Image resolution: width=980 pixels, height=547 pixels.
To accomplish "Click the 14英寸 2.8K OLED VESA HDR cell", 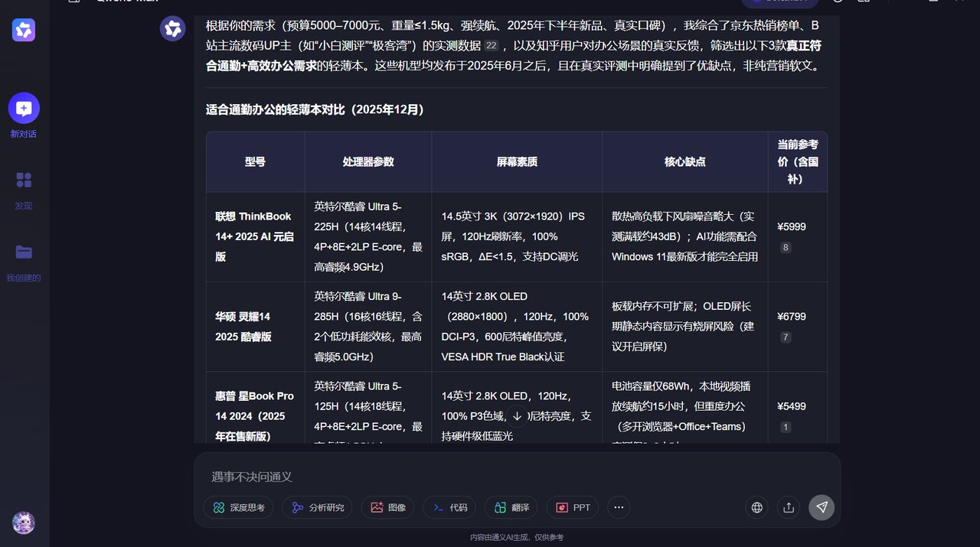I will (517, 327).
